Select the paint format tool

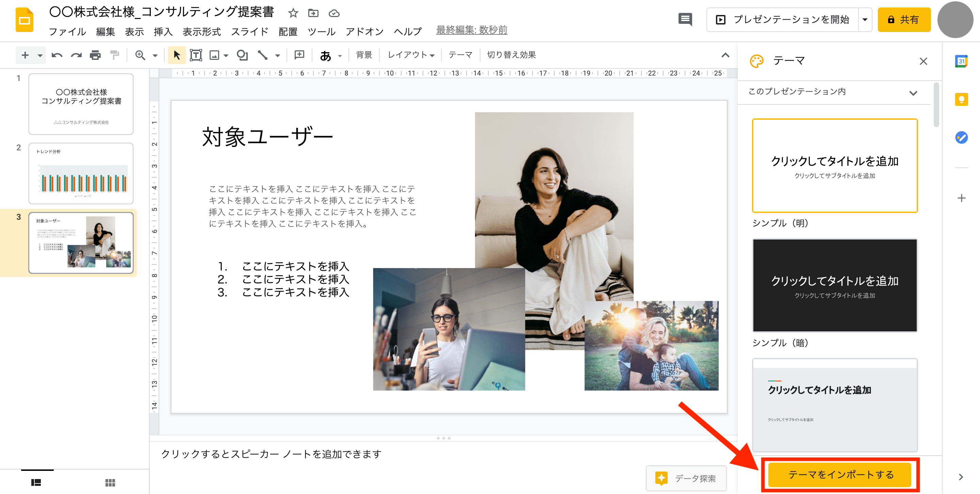pos(115,55)
